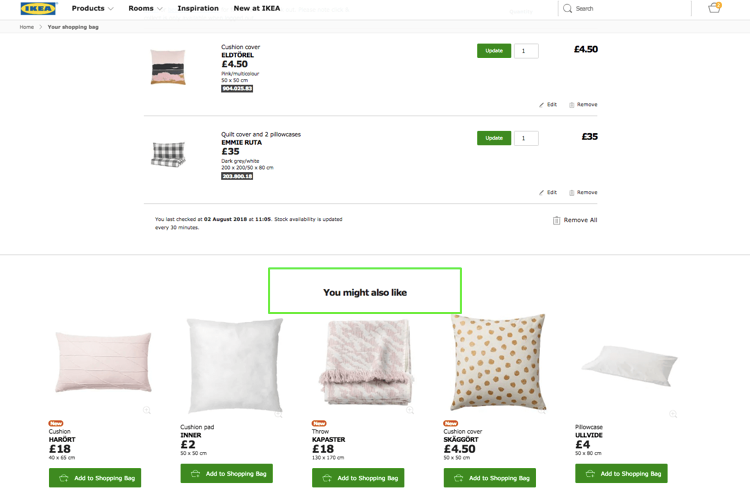Open the EMMIE RUTA quilt cover thumbnail
This screenshot has height=491, width=750.
[168, 154]
